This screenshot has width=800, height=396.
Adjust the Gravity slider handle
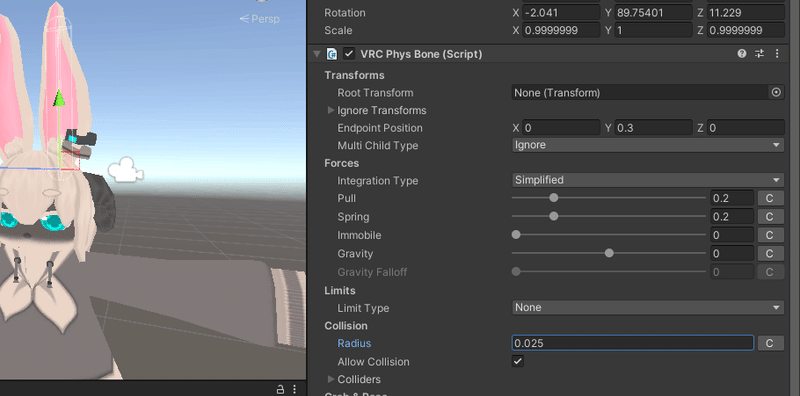[609, 253]
